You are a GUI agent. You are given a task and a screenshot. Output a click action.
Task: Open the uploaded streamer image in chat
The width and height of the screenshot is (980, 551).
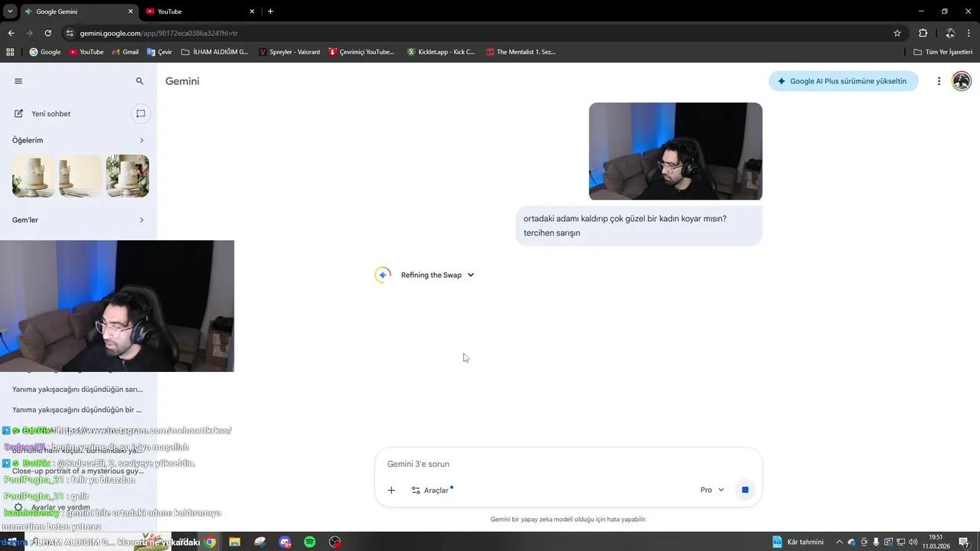(x=675, y=152)
